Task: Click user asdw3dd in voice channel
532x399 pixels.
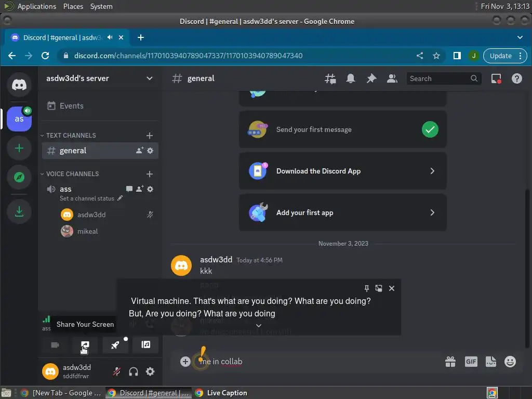Action: tap(91, 215)
